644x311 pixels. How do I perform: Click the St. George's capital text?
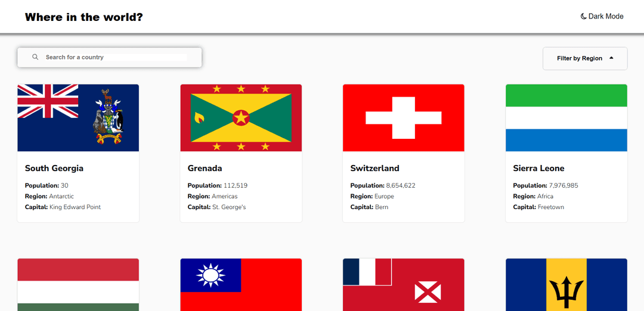click(229, 207)
